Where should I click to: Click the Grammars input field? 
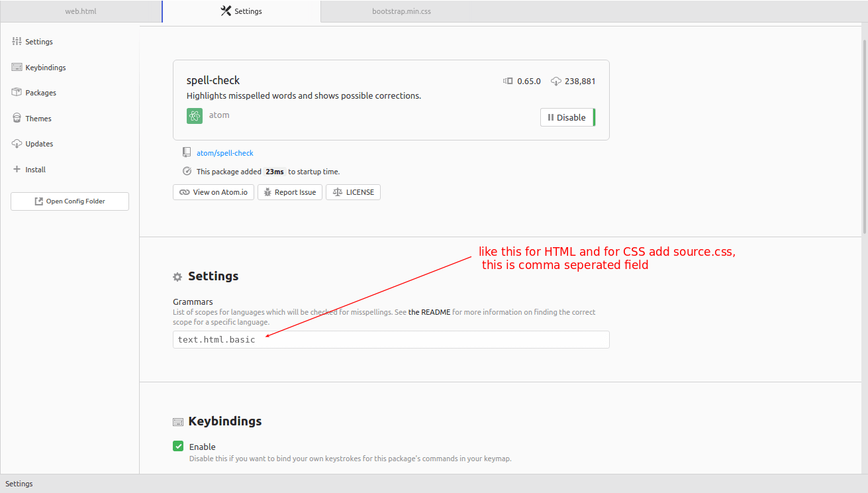(x=391, y=340)
